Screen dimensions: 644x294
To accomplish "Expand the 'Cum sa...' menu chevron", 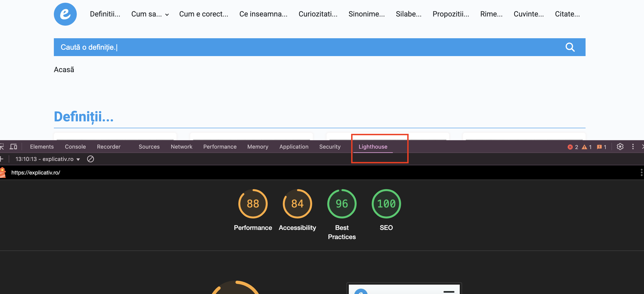I will 167,15.
